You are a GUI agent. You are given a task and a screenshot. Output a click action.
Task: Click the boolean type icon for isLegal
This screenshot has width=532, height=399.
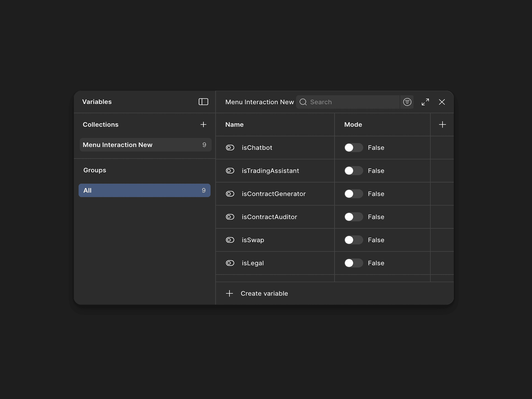(x=230, y=263)
